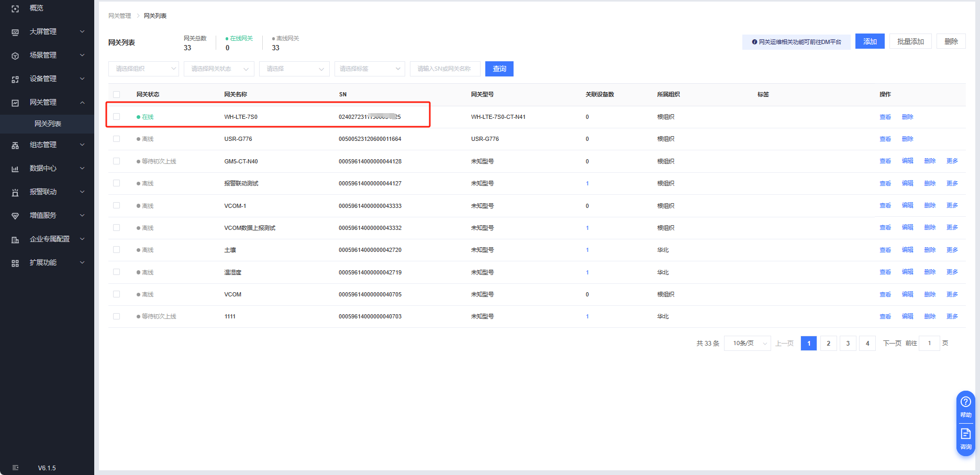Select the checkbox for WH-LTE-7S0 row
The width and height of the screenshot is (980, 475).
pos(117,117)
